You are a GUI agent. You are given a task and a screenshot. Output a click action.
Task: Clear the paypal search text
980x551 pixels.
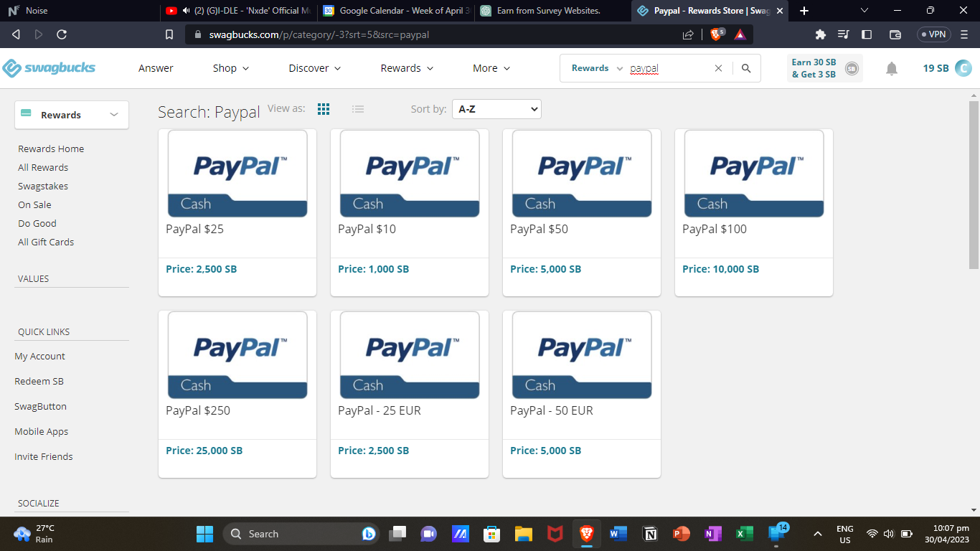coord(718,68)
